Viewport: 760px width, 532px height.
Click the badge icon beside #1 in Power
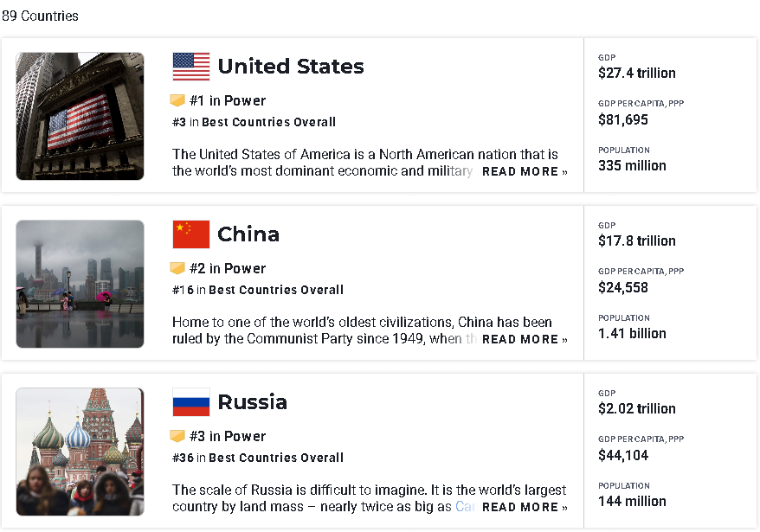coord(177,100)
